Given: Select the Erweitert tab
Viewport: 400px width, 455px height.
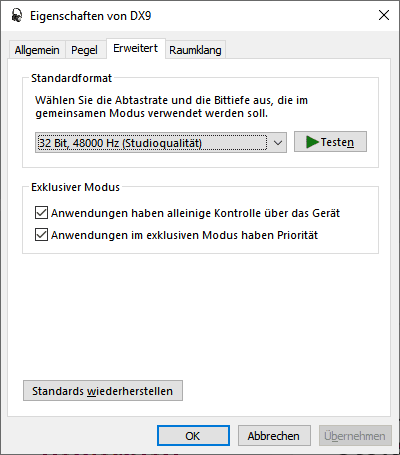Looking at the screenshot, I should (x=135, y=48).
